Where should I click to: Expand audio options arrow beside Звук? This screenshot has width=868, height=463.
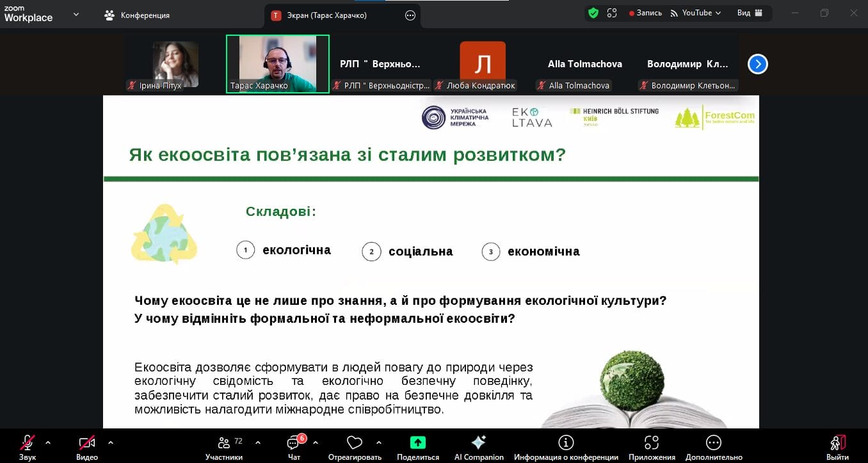pyautogui.click(x=48, y=443)
